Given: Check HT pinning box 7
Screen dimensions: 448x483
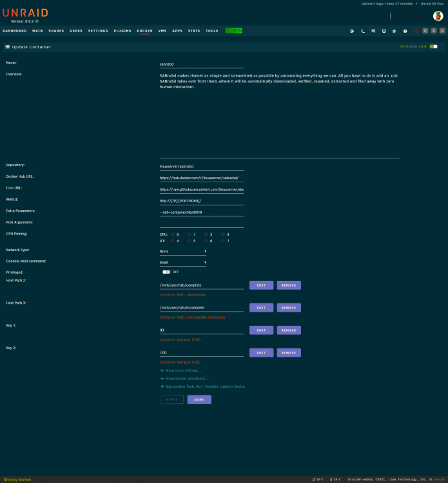Looking at the screenshot, I should click(x=222, y=241).
